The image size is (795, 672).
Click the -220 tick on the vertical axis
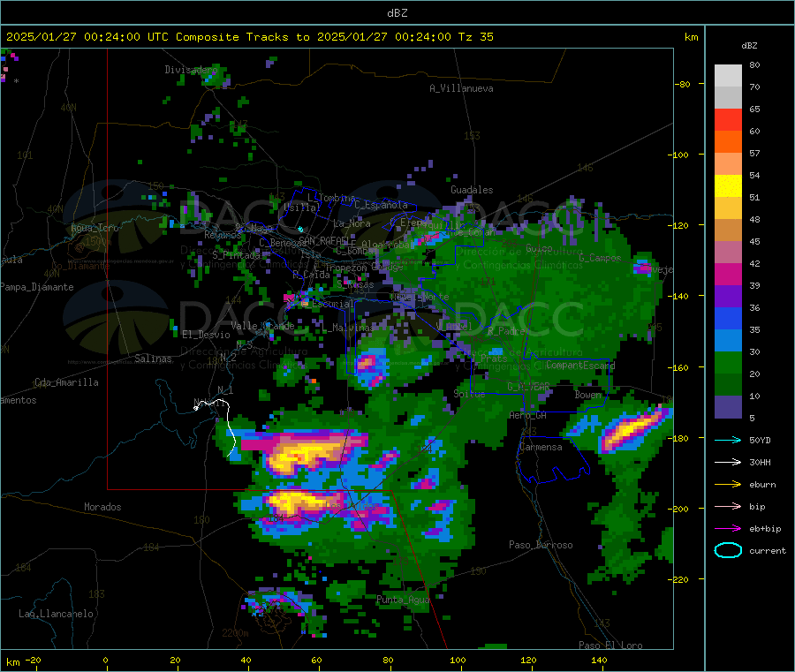pos(678,580)
